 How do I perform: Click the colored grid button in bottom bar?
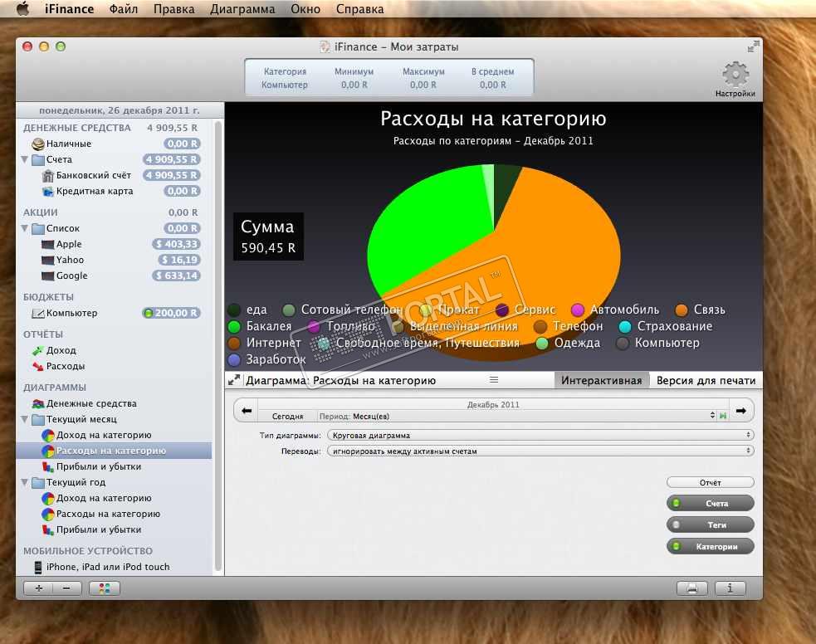[105, 588]
